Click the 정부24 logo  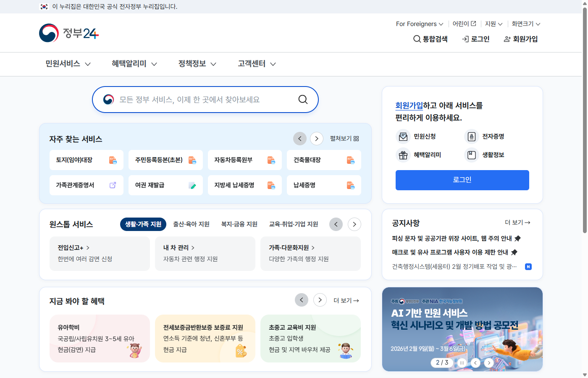click(68, 33)
